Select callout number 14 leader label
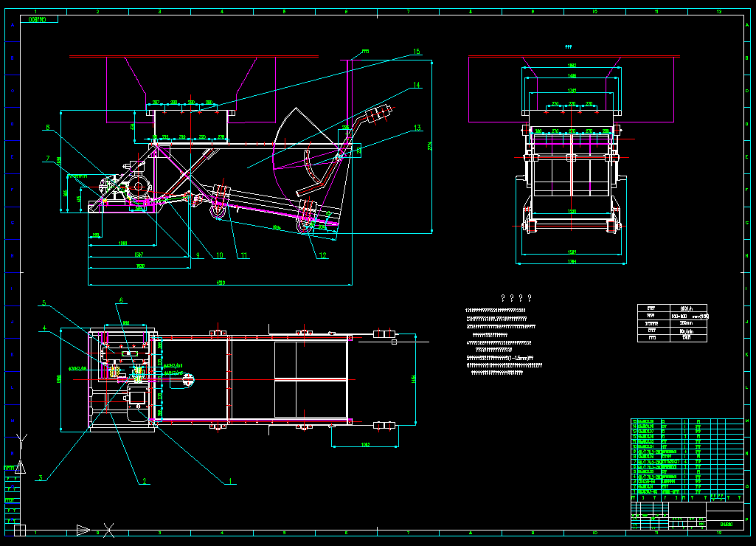This screenshot has width=756, height=546. pos(417,85)
